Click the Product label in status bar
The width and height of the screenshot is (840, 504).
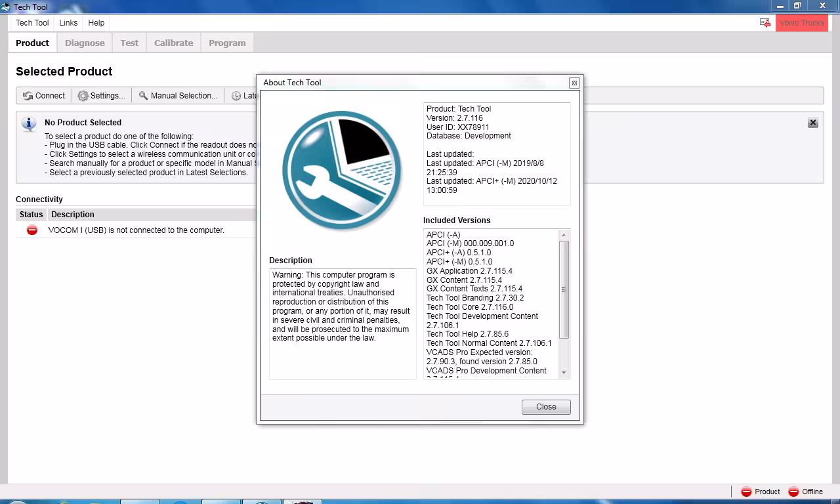[767, 492]
